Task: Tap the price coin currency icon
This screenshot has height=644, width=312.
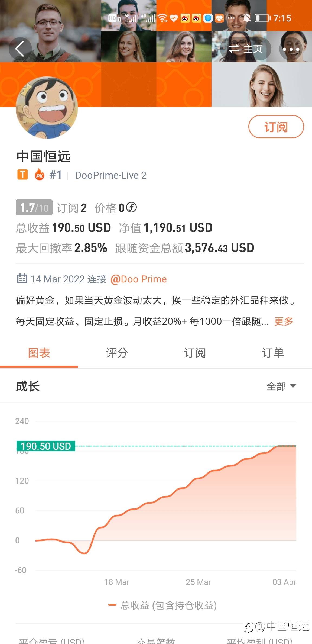Action: 132,208
